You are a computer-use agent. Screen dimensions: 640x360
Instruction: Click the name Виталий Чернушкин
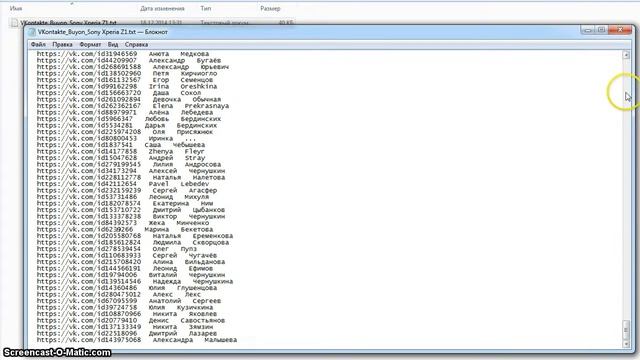(187, 275)
